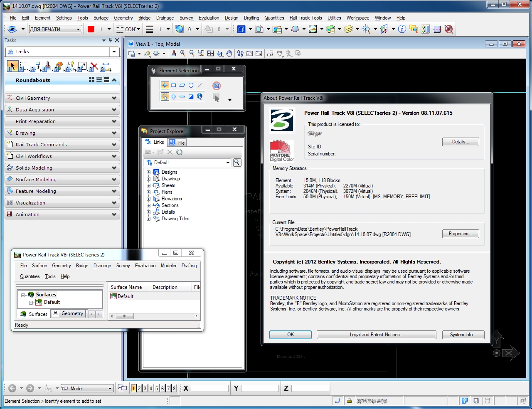Choose the Place Fence tool in the Tasks strip
The image size is (532, 409).
coord(25,66)
